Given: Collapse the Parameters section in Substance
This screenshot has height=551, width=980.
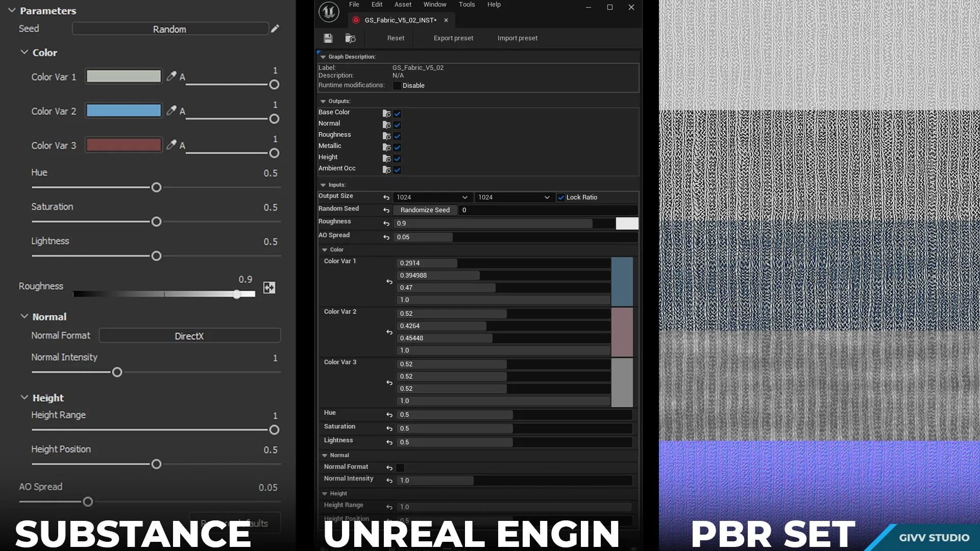Looking at the screenshot, I should 12,10.
